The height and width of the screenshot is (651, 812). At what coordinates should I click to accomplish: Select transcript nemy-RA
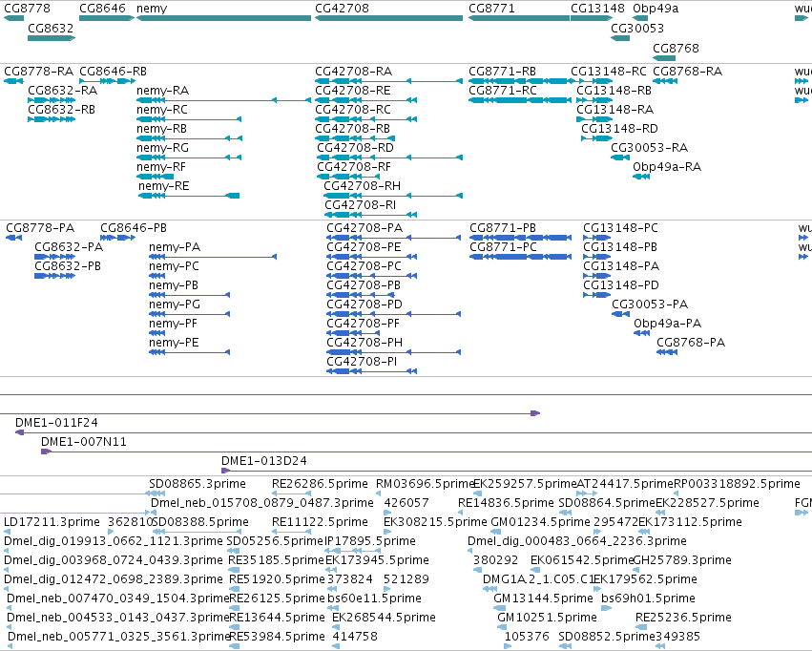[162, 90]
